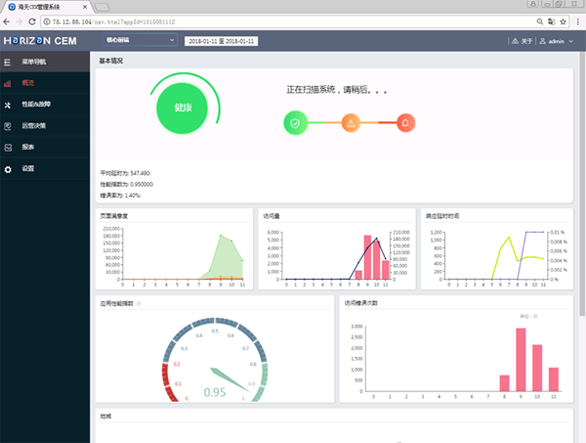Viewport: 586px width, 443px height.
Task: Close the current browser tab
Action: tap(85, 7)
